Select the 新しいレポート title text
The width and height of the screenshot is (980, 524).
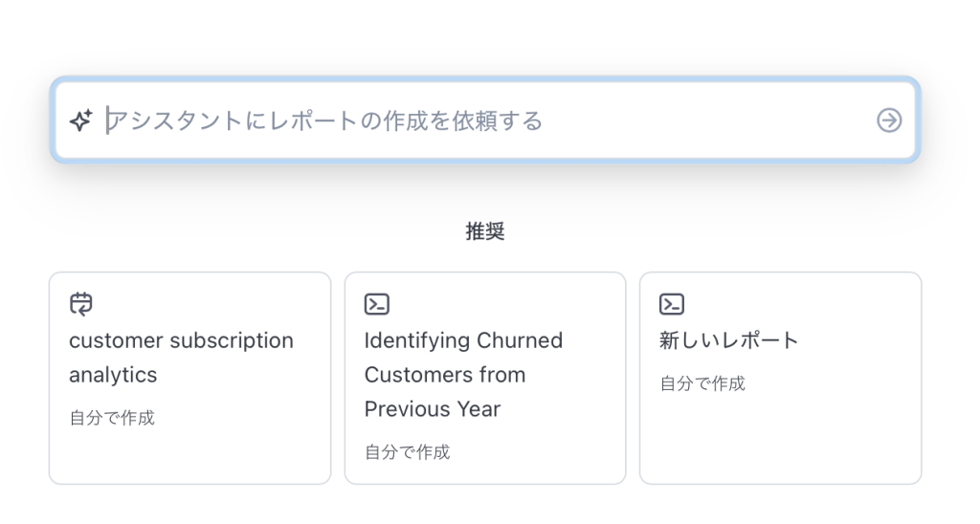(728, 340)
